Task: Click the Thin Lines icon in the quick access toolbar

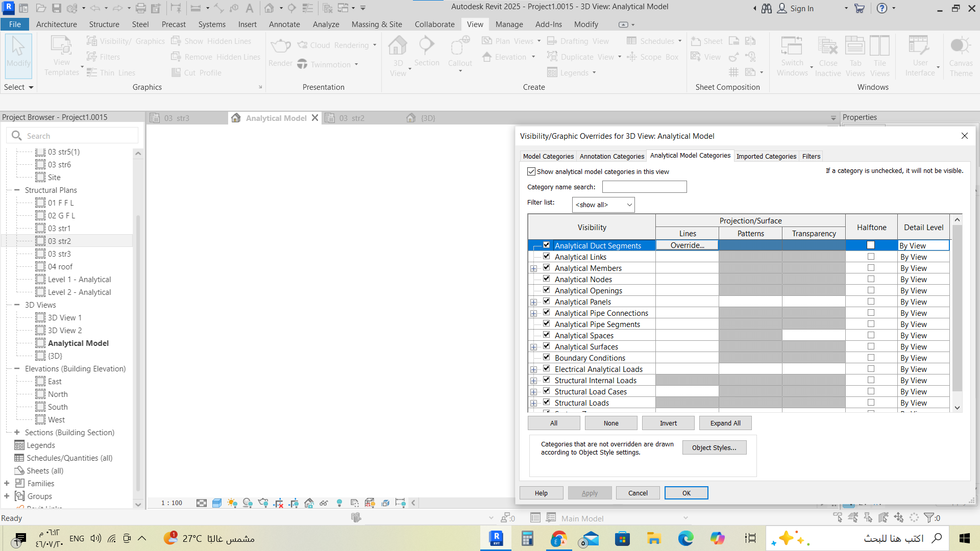Action: click(308, 8)
